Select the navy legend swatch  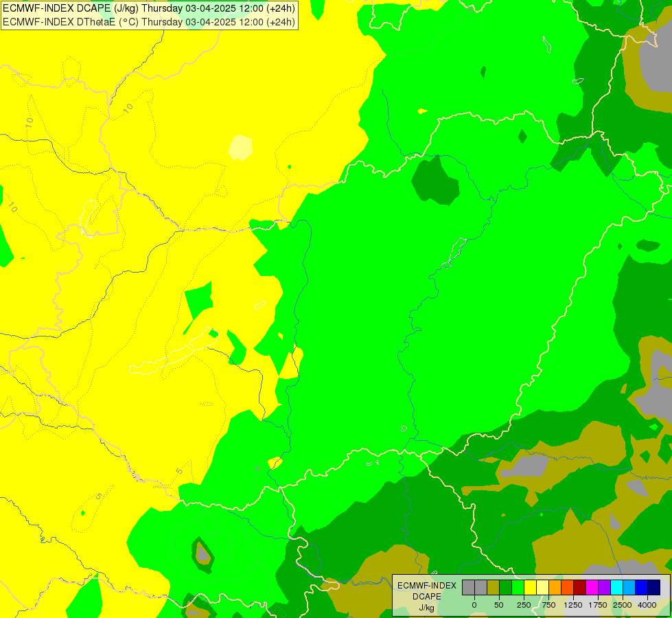point(654,587)
